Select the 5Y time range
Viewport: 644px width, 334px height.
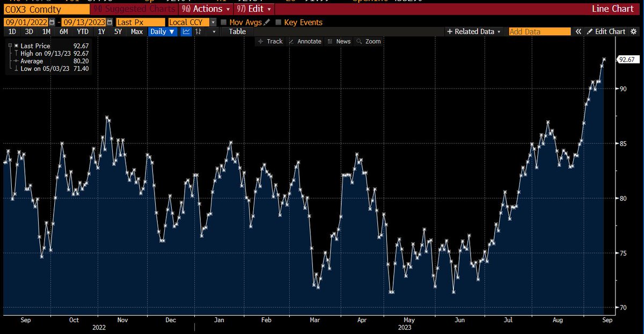point(118,32)
